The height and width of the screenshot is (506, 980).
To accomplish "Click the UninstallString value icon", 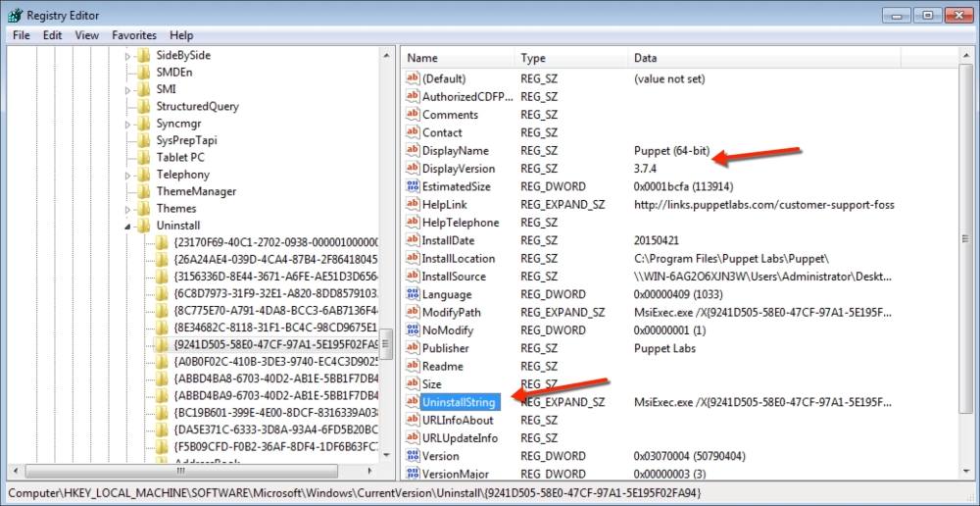I will pos(413,402).
